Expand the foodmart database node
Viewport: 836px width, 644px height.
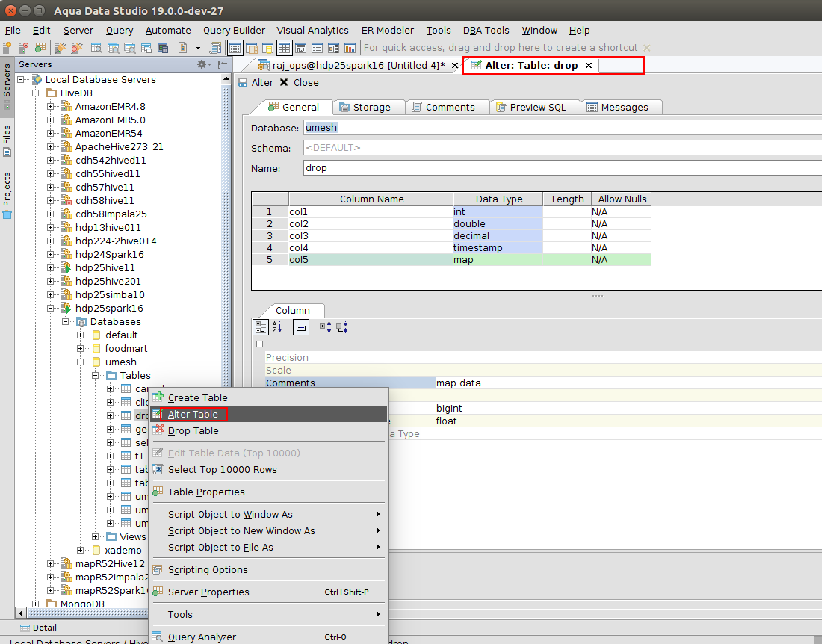(80, 349)
